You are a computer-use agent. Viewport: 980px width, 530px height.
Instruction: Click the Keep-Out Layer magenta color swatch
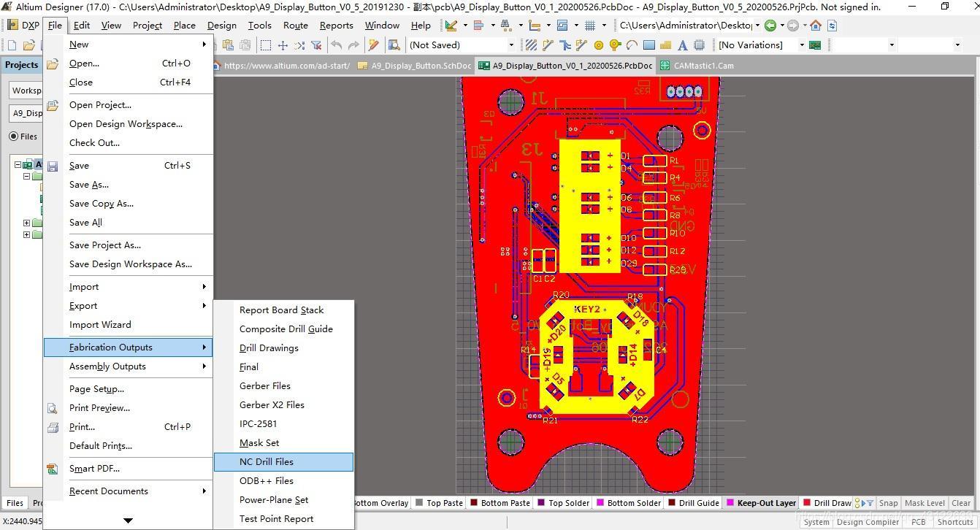click(x=730, y=503)
